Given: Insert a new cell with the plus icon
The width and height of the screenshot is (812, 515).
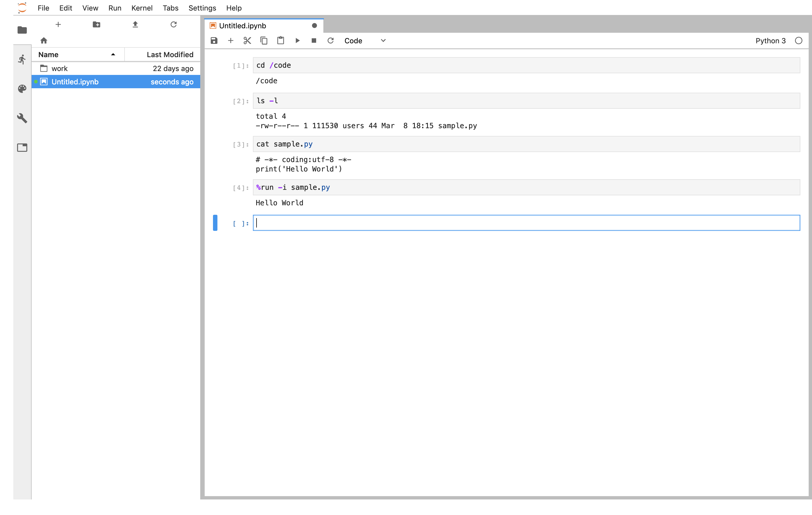Looking at the screenshot, I should pos(230,40).
